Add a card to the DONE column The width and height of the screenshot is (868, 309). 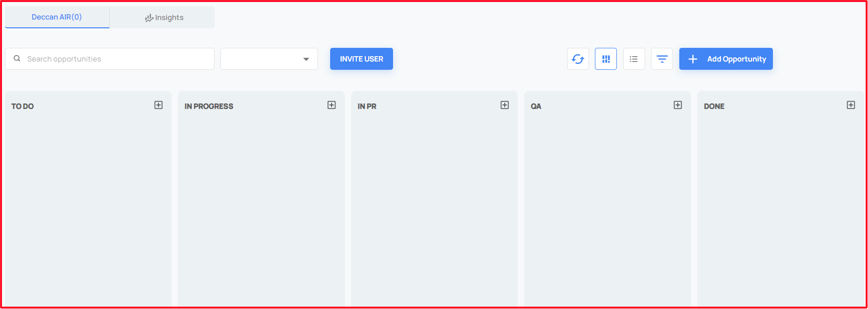tap(851, 105)
